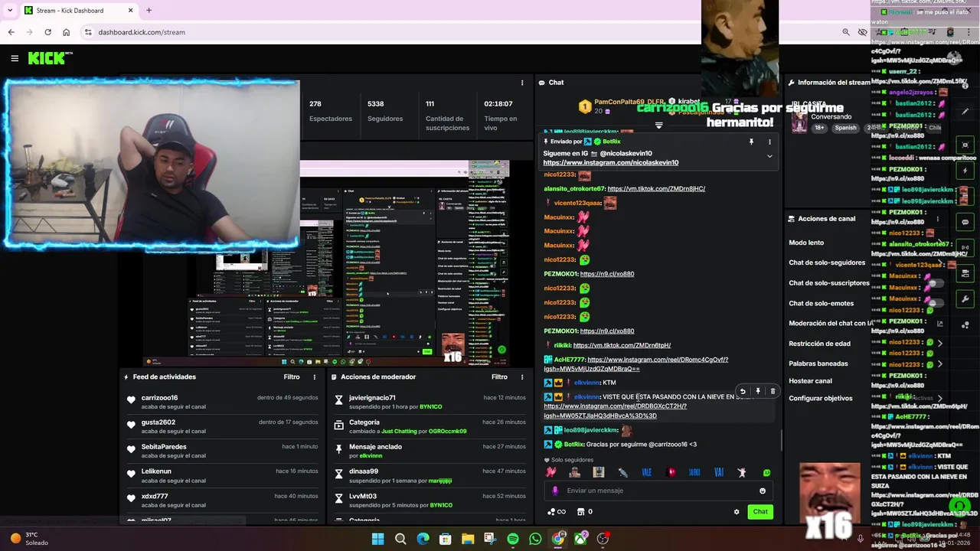Open a new browser tab
The image size is (980, 551).
pyautogui.click(x=149, y=11)
